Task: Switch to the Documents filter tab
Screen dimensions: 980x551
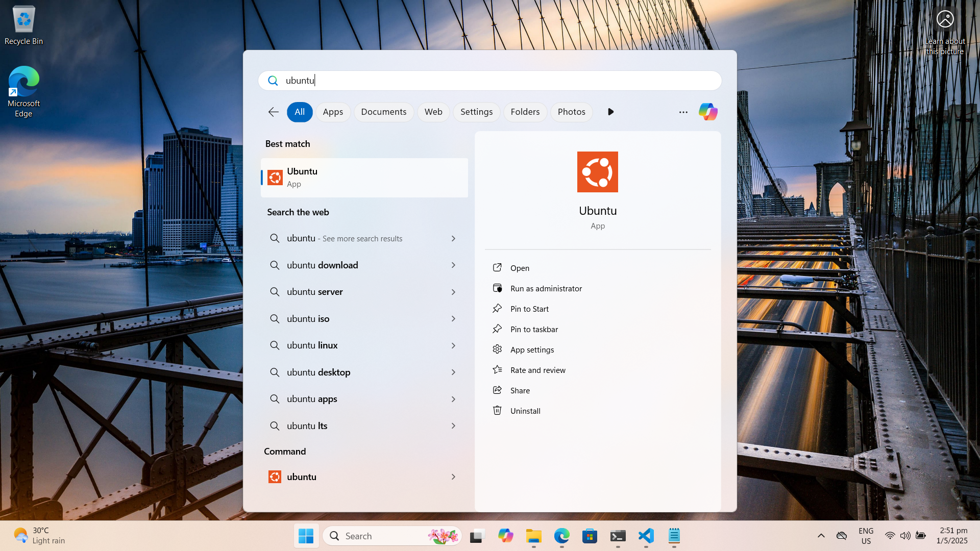Action: pyautogui.click(x=384, y=112)
